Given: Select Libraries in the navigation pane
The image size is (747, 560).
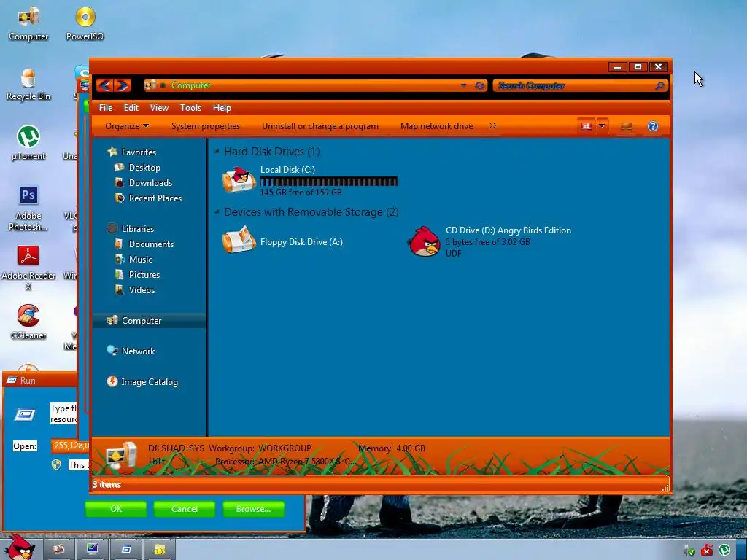Looking at the screenshot, I should tap(138, 228).
